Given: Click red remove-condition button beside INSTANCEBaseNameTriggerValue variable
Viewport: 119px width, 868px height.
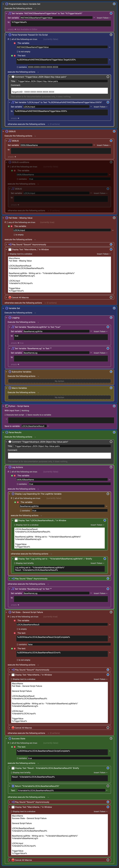Looking at the screenshot, I should pos(15,43).
